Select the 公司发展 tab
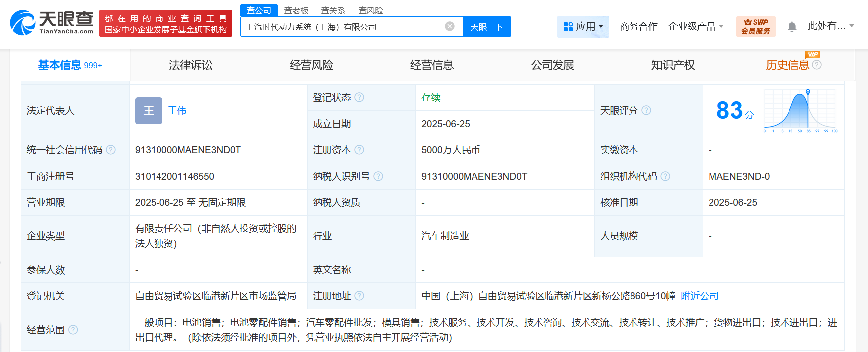868x352 pixels. (x=552, y=65)
